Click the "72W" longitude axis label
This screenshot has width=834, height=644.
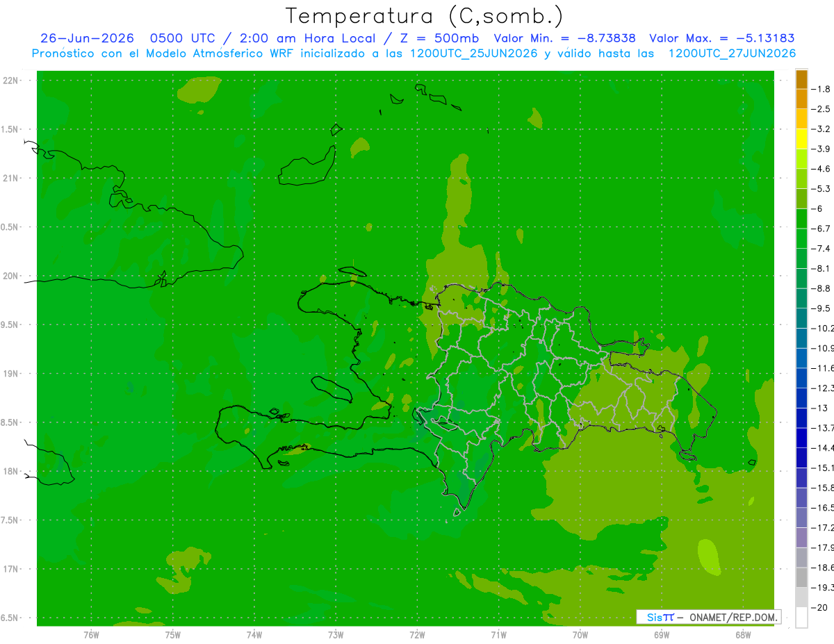417,635
